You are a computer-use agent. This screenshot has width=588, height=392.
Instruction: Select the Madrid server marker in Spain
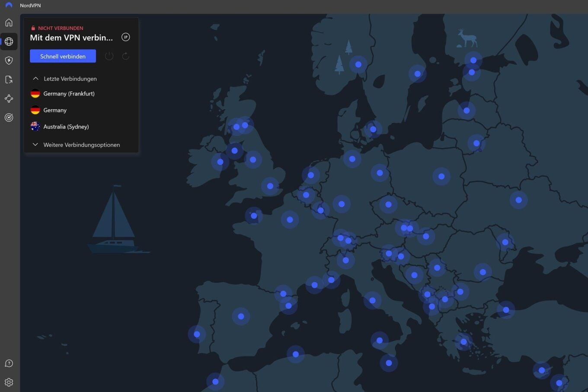tap(241, 316)
